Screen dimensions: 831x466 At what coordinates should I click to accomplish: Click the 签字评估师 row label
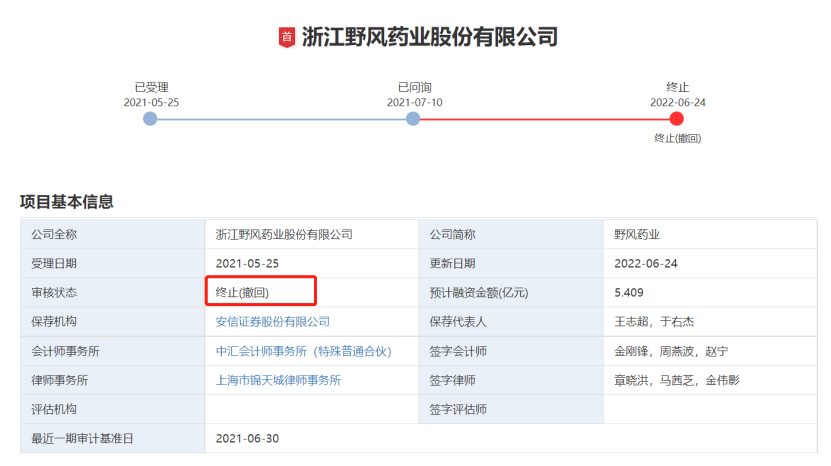(458, 409)
